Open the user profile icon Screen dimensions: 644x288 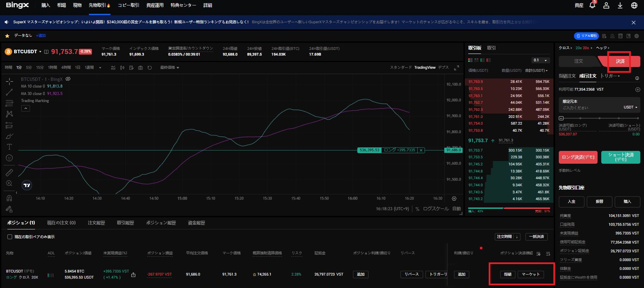[606, 5]
